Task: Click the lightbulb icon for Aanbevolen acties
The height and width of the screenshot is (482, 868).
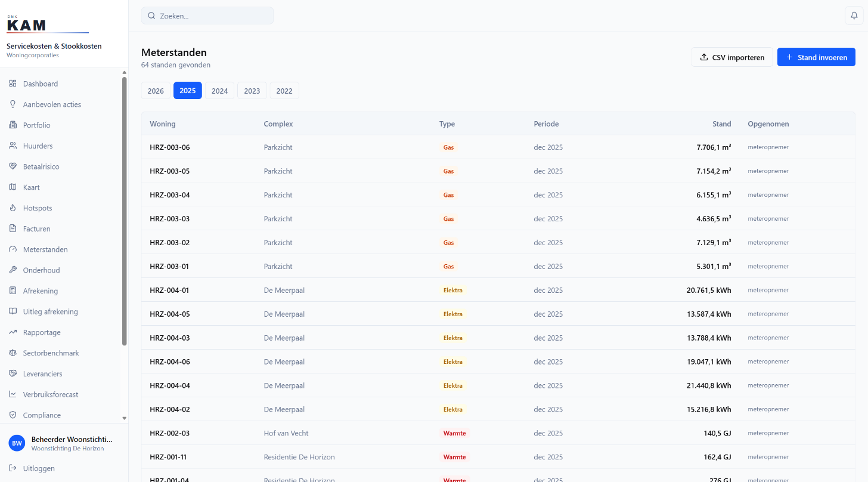Action: pyautogui.click(x=13, y=104)
